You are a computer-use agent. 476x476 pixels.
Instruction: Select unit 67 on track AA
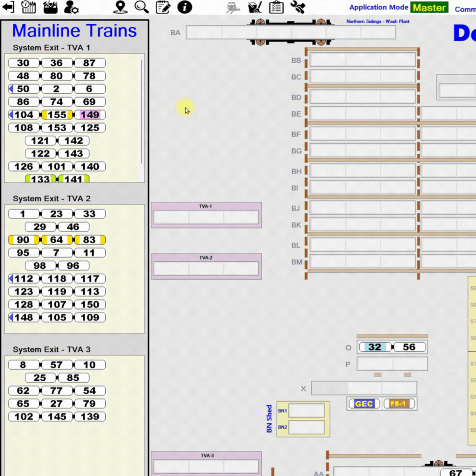point(456,473)
